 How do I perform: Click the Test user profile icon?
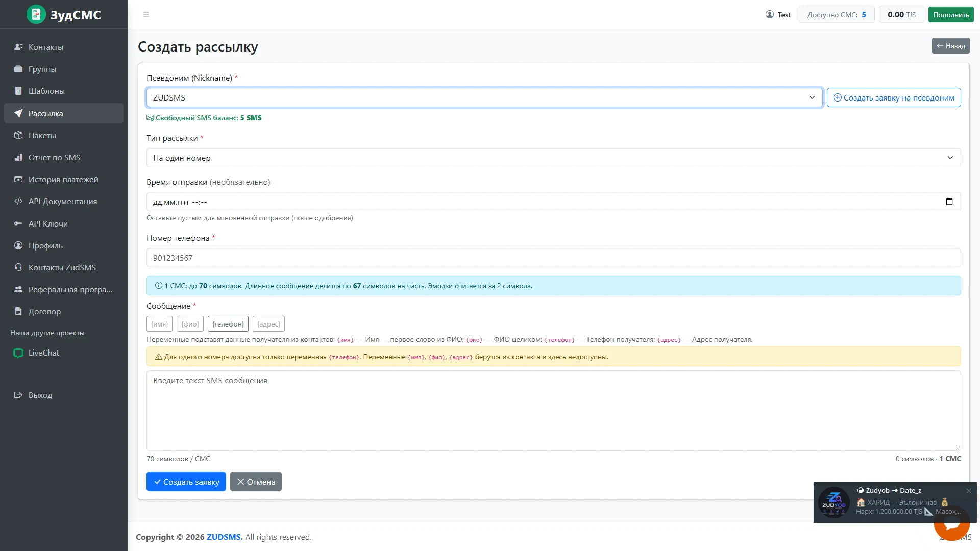point(770,14)
